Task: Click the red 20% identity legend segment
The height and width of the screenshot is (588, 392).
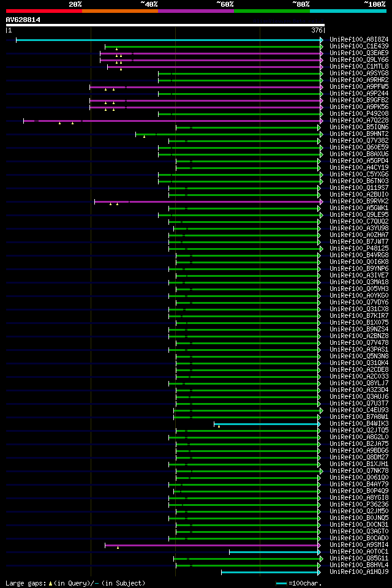Action: click(x=44, y=11)
